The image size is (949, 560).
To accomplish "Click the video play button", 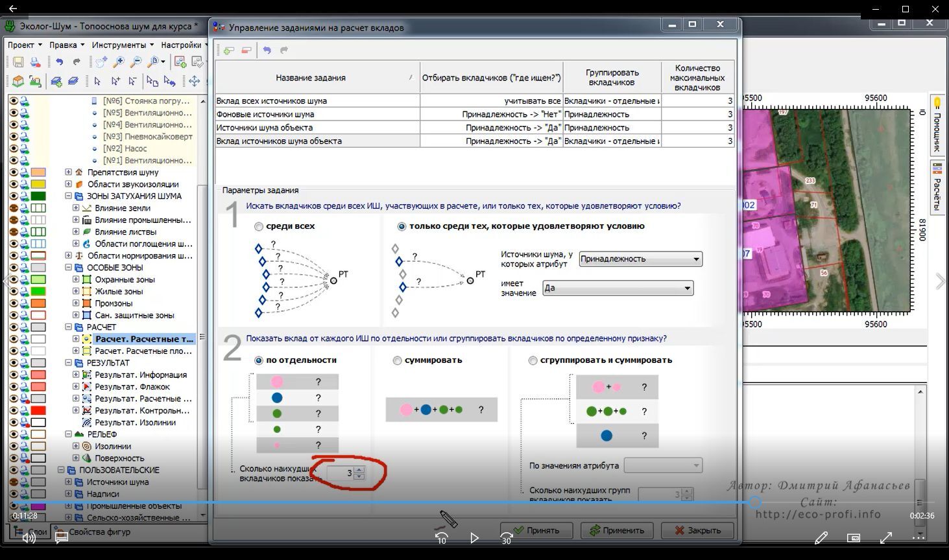I will 474,538.
